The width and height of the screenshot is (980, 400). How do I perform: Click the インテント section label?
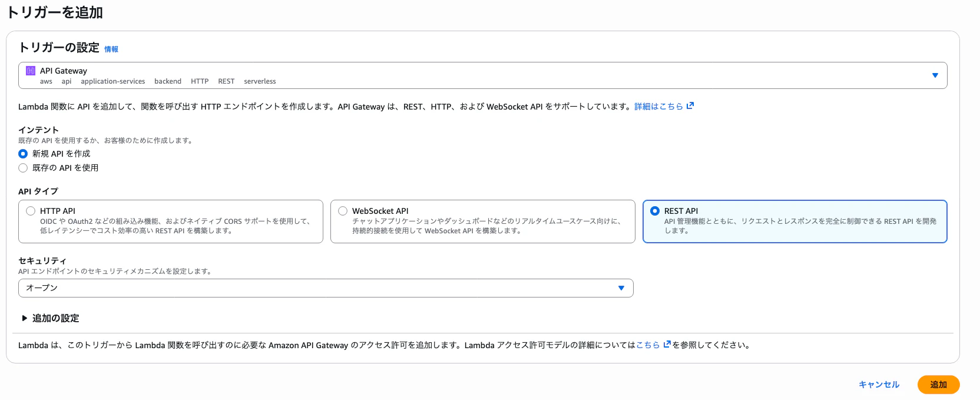[x=39, y=130]
